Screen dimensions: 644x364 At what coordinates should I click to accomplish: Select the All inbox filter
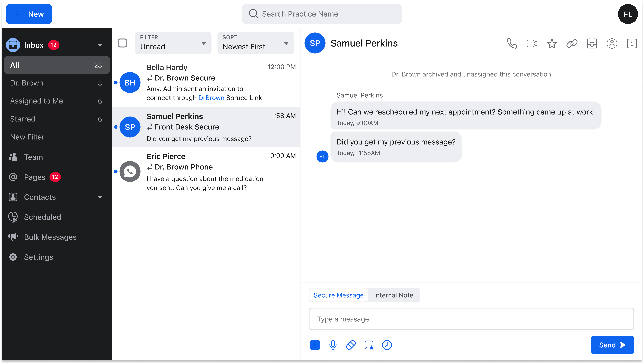click(x=57, y=65)
